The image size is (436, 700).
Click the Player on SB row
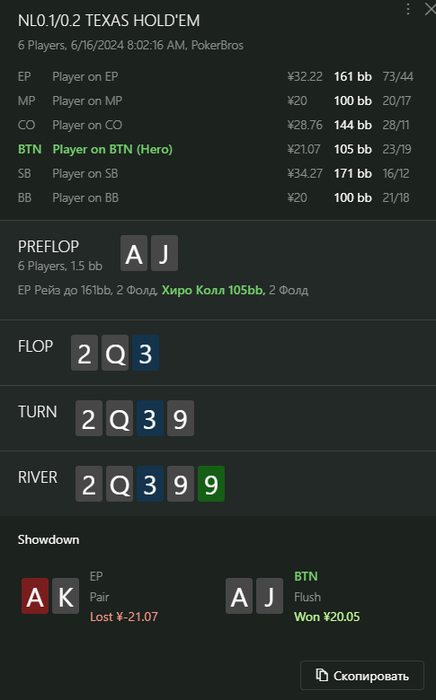tap(216, 173)
